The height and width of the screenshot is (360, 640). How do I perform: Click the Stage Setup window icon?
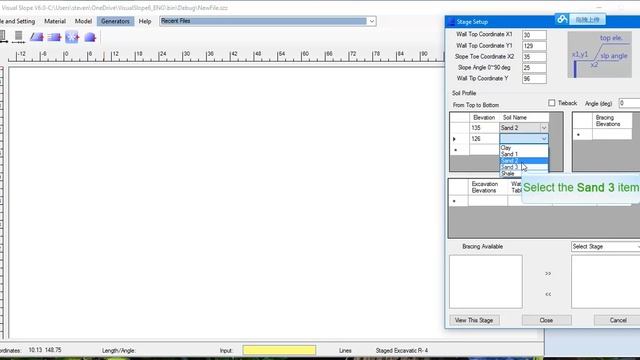[x=451, y=22]
